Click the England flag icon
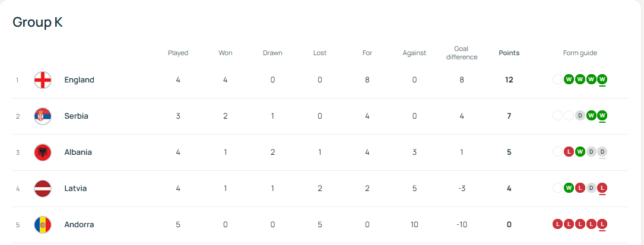This screenshot has height=245, width=644. pyautogui.click(x=43, y=80)
